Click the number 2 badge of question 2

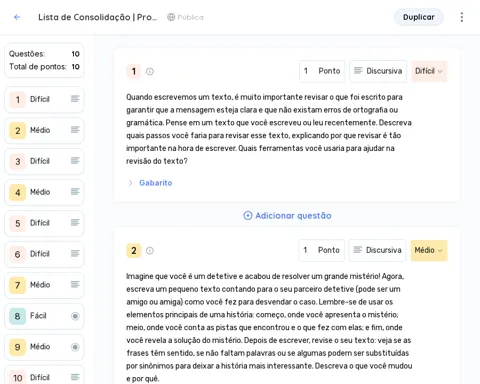(134, 251)
